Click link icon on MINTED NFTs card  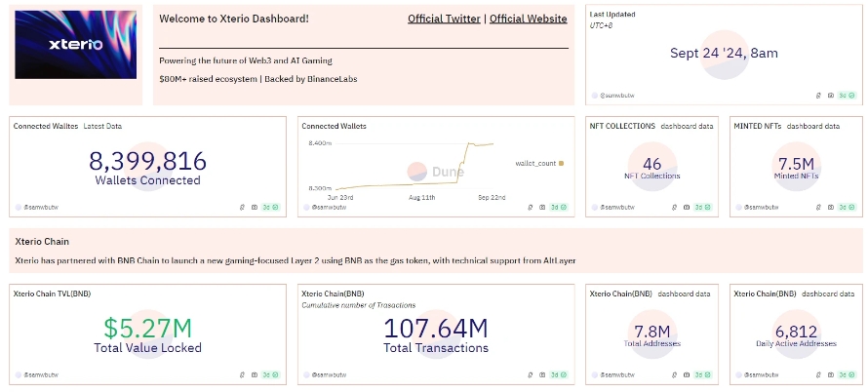pos(818,207)
